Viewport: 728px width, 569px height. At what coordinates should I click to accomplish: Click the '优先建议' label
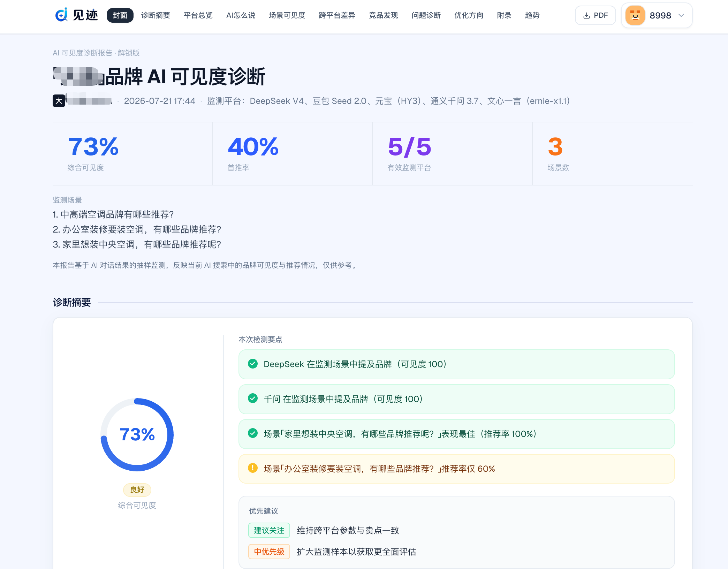264,511
